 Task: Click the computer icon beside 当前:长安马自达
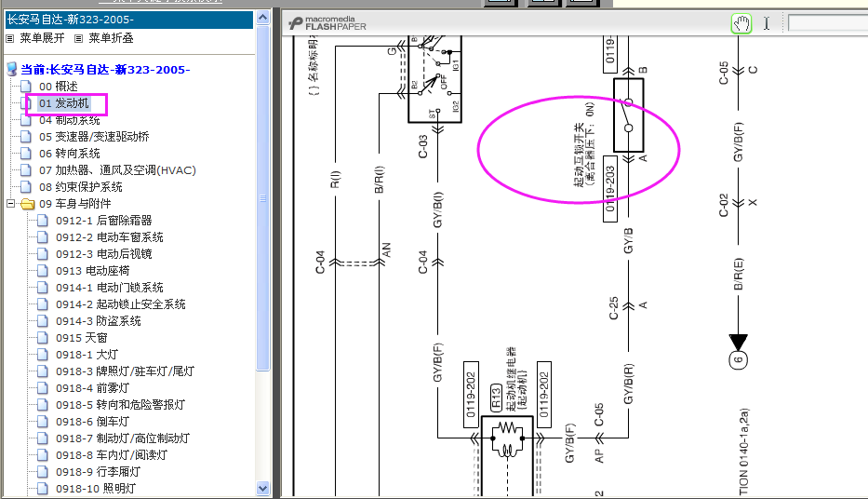(11, 69)
